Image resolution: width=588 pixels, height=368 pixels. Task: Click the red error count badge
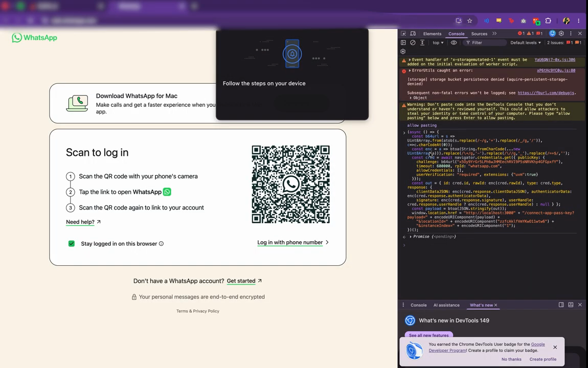521,33
